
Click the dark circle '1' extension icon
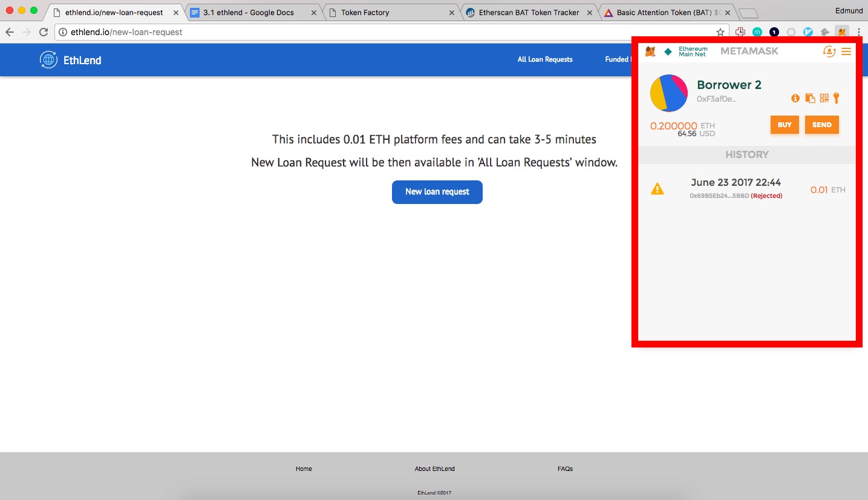point(774,32)
